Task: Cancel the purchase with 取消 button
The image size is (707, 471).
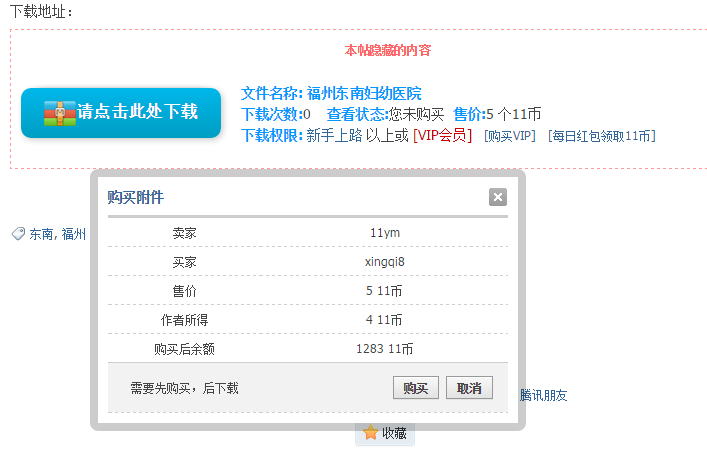Action: click(x=469, y=388)
